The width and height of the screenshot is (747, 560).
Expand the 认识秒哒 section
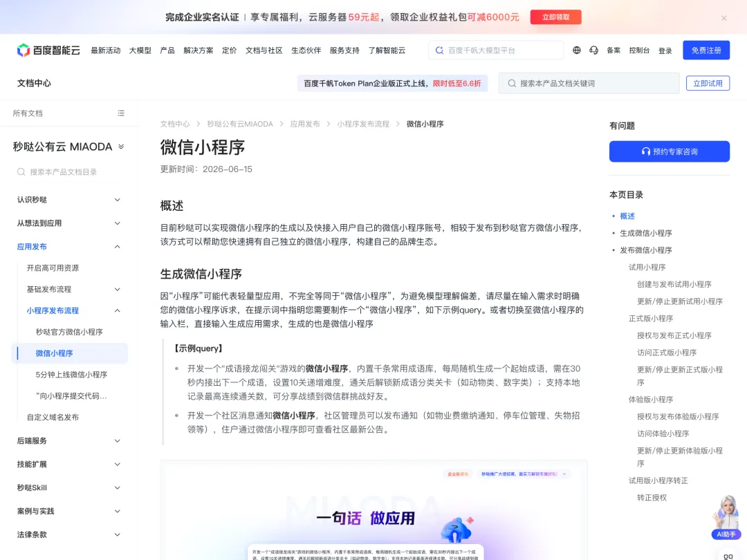tap(117, 200)
